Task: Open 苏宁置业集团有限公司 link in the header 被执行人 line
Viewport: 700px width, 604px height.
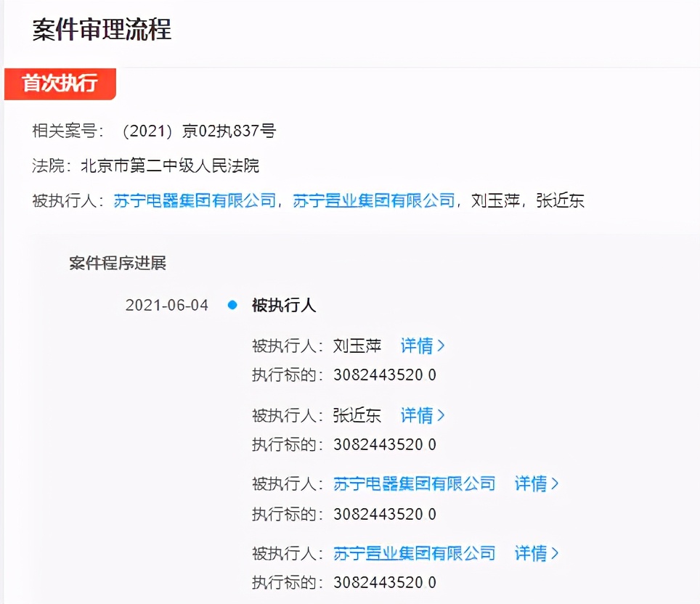Action: [x=374, y=200]
